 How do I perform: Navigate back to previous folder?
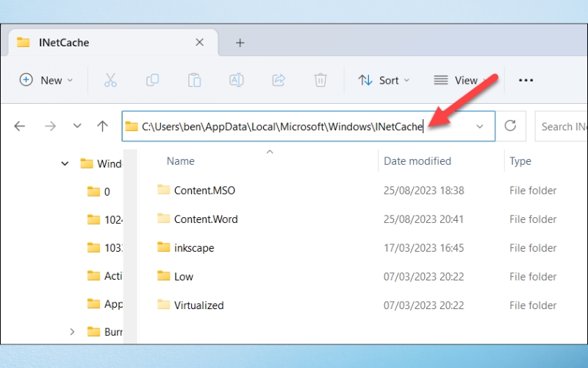(x=20, y=127)
